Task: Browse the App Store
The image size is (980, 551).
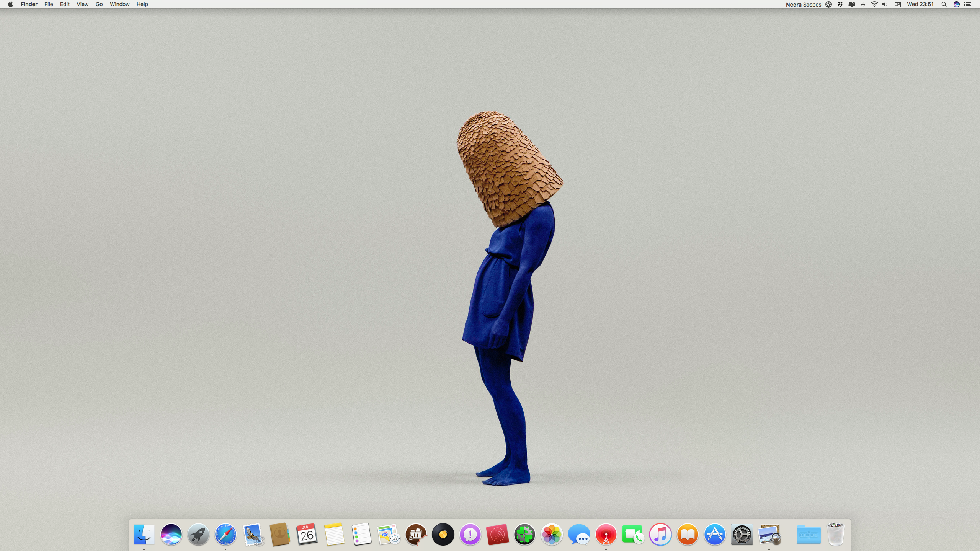Action: (714, 535)
